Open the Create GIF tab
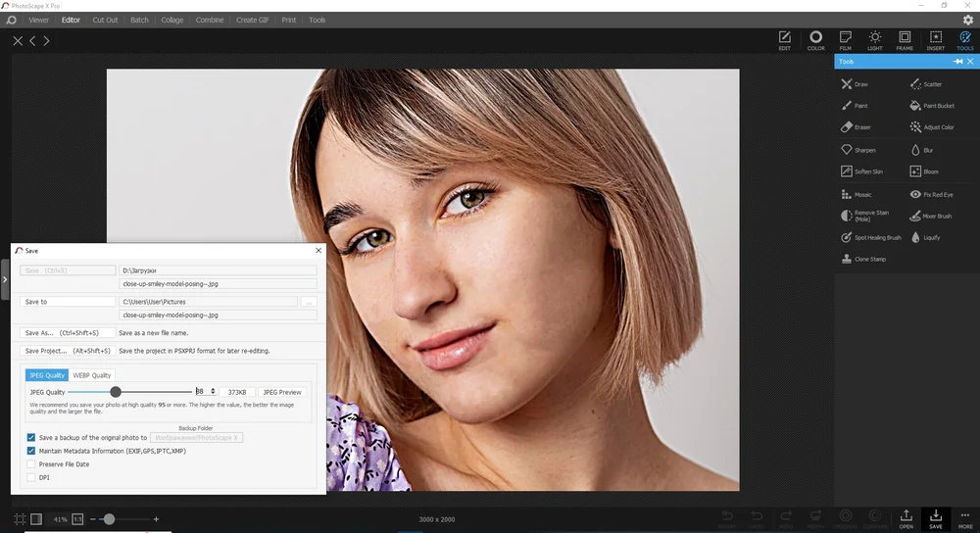Viewport: 980px width, 533px height. tap(253, 20)
